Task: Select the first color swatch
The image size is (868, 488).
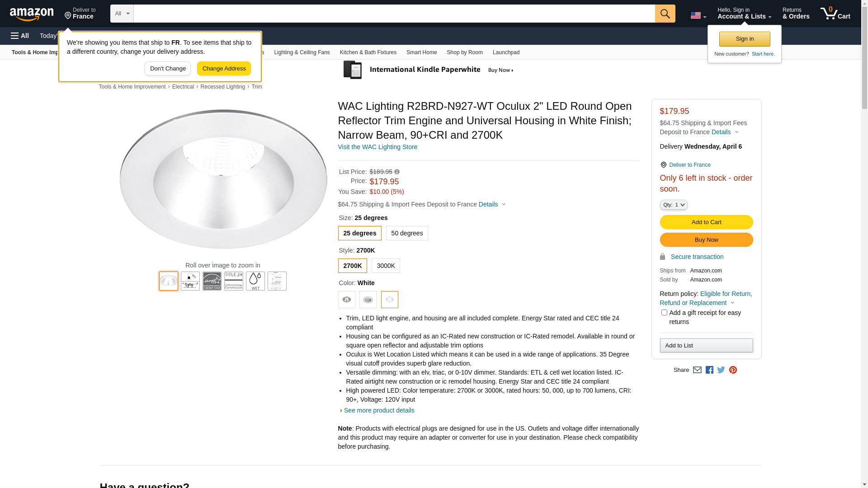Action: (347, 300)
